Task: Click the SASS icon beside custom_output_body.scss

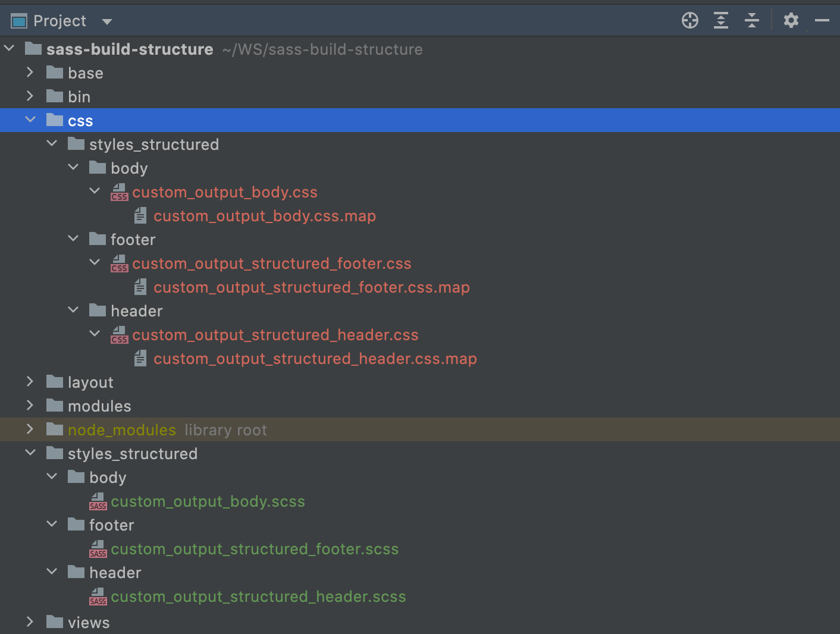Action: point(98,501)
